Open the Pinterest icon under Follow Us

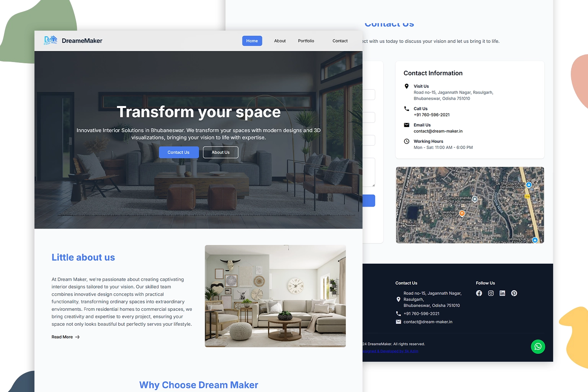click(514, 293)
